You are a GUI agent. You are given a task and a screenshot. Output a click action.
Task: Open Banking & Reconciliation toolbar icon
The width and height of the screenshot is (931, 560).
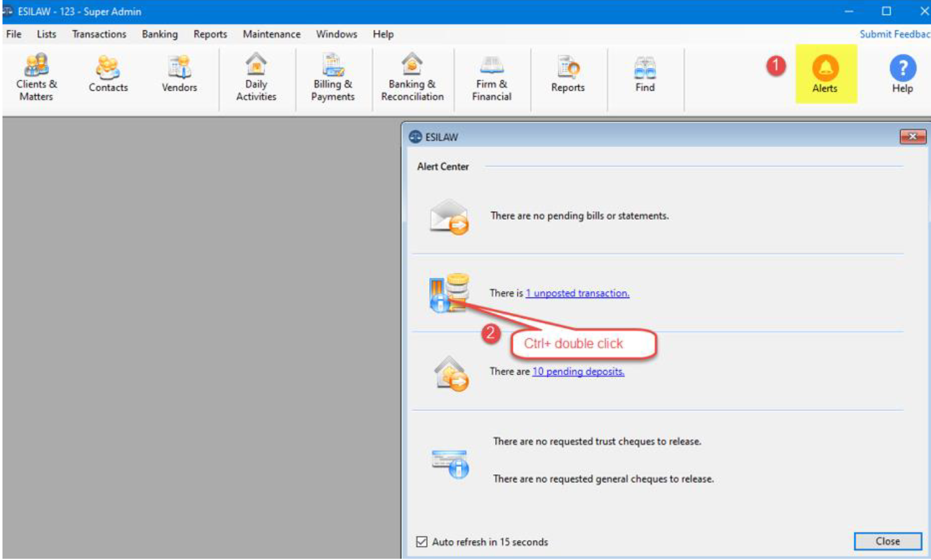[412, 77]
